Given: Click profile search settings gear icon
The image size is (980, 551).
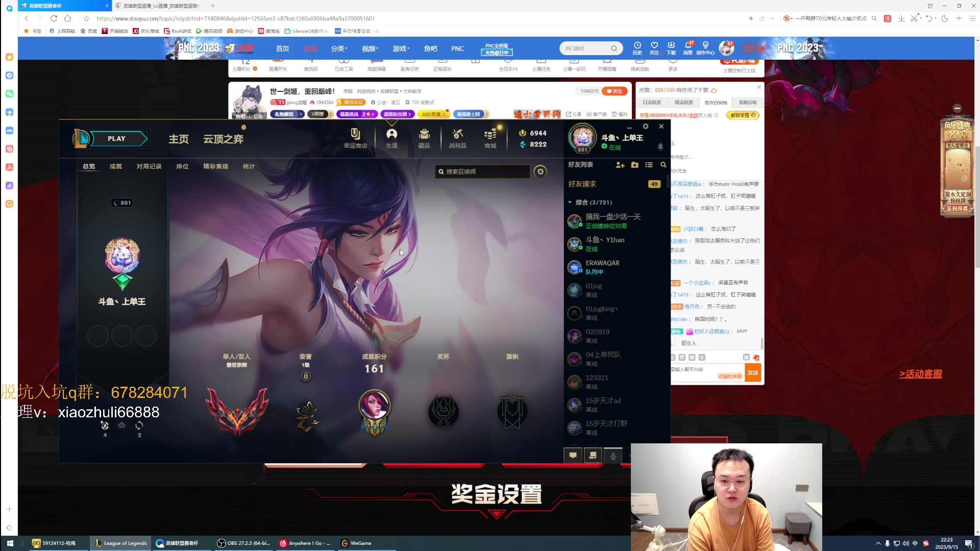Looking at the screenshot, I should click(540, 171).
